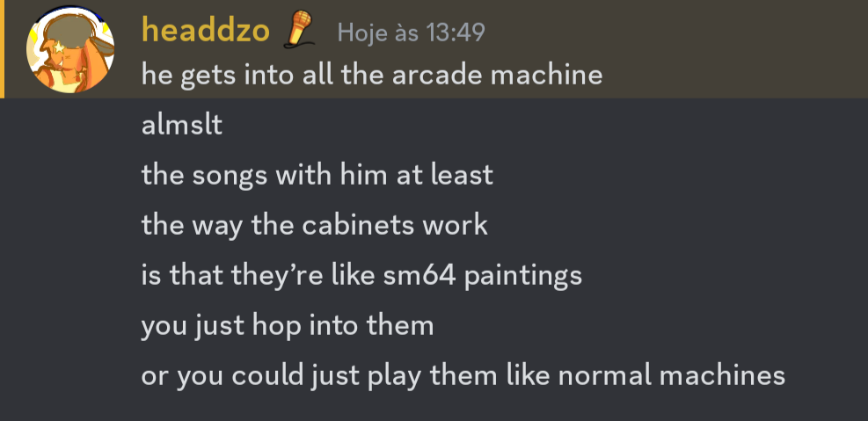This screenshot has width=868, height=421.
Task: Click the message reading almslt
Action: tap(181, 125)
